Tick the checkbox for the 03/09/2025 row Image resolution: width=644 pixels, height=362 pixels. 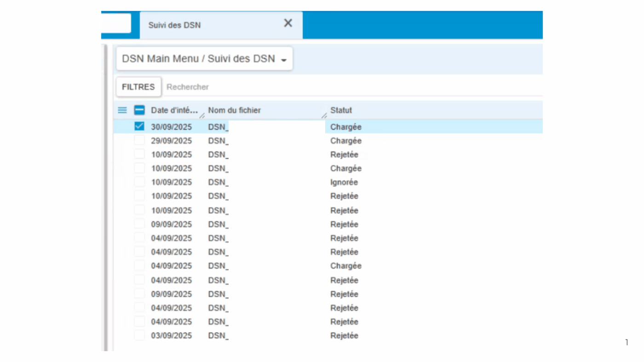point(139,336)
